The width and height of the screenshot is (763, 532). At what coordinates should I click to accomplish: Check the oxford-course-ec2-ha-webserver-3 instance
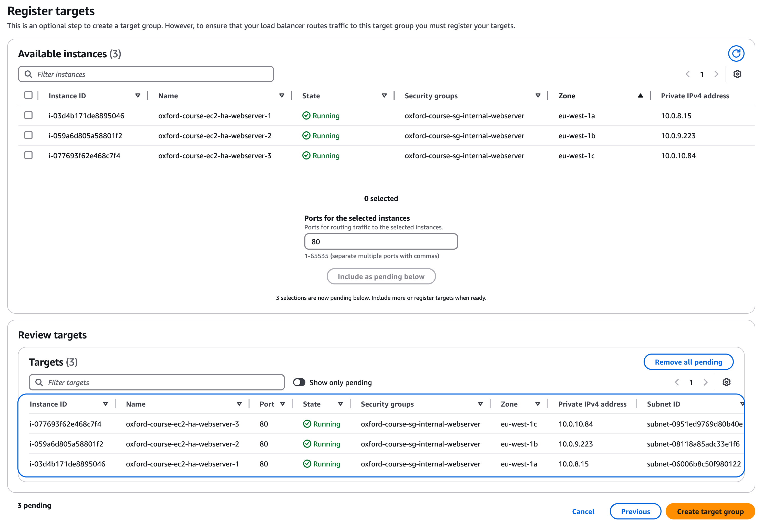click(29, 155)
